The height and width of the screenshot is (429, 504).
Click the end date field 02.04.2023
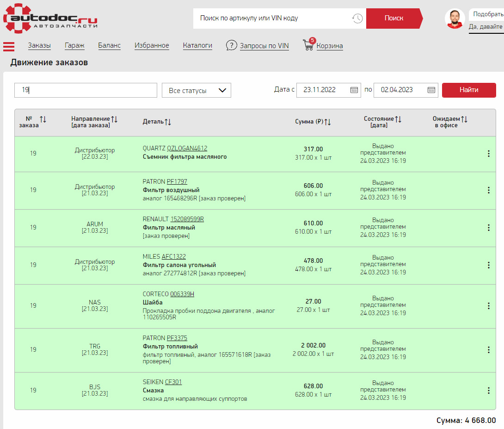pyautogui.click(x=406, y=90)
